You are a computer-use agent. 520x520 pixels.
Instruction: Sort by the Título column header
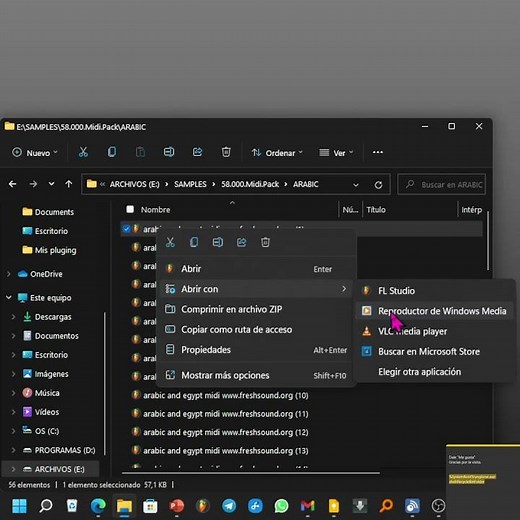click(376, 210)
